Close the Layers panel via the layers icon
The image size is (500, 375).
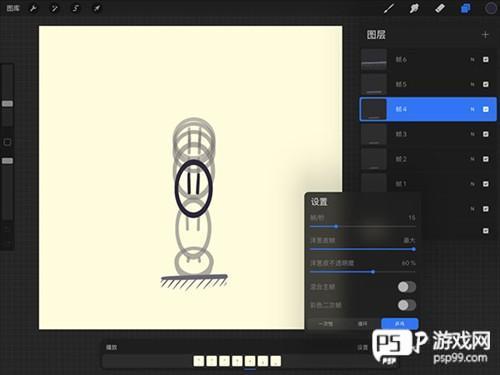click(465, 8)
